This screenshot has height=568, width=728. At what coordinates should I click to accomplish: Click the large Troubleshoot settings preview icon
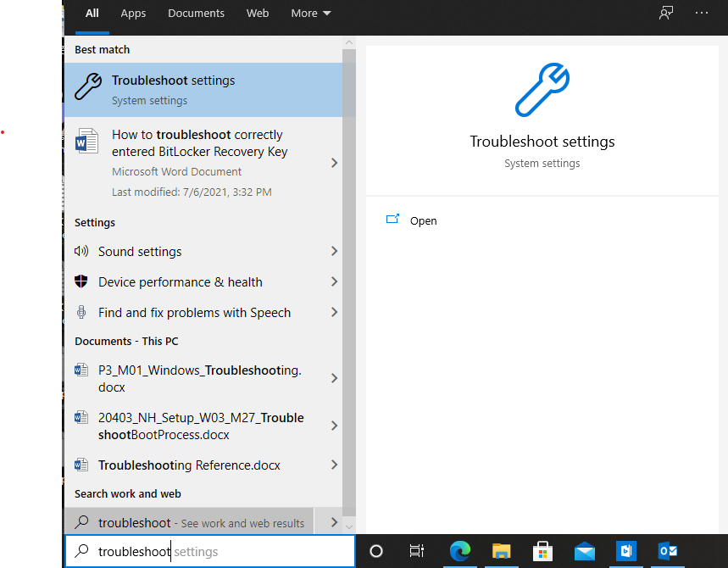click(x=542, y=90)
